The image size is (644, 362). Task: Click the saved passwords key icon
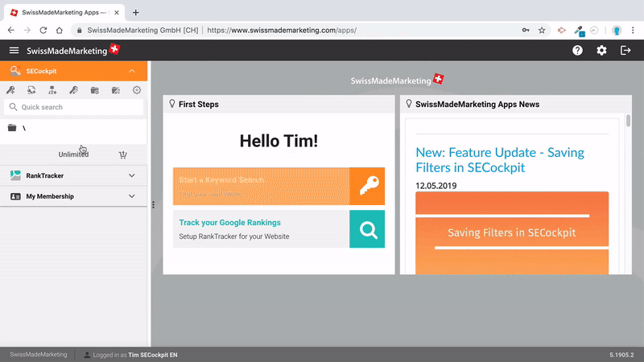(x=526, y=30)
